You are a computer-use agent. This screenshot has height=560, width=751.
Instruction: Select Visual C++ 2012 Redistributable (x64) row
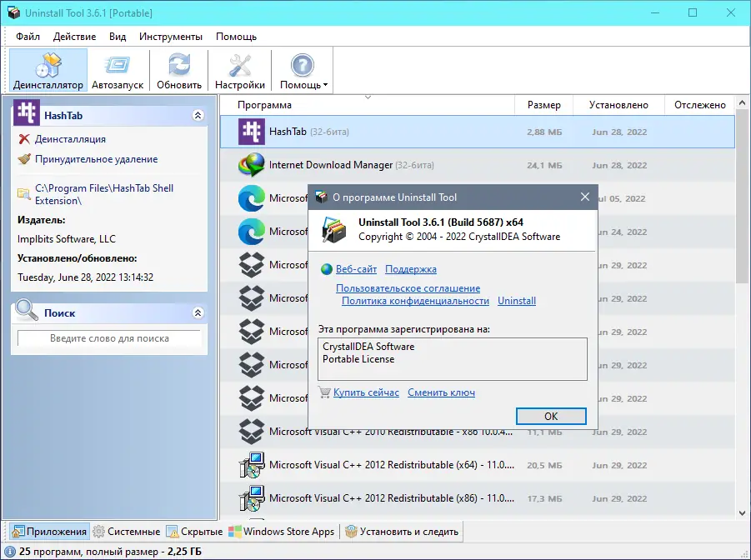(477, 465)
